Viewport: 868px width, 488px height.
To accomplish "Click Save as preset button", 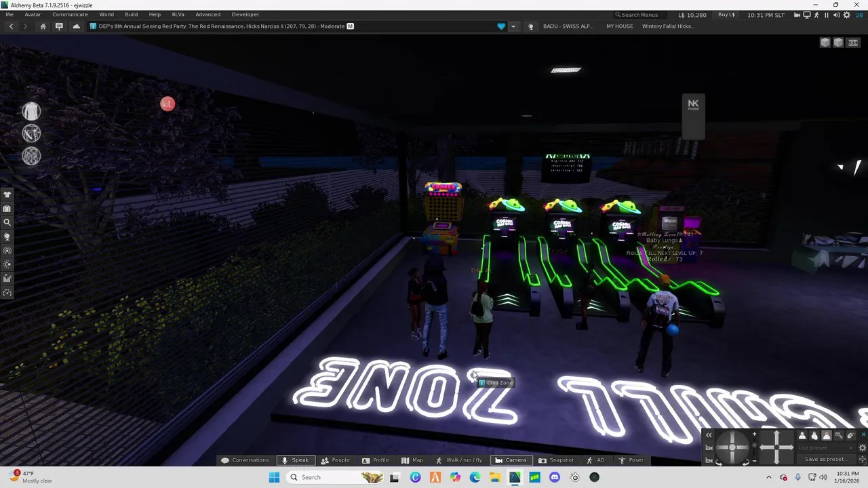I will pyautogui.click(x=826, y=459).
